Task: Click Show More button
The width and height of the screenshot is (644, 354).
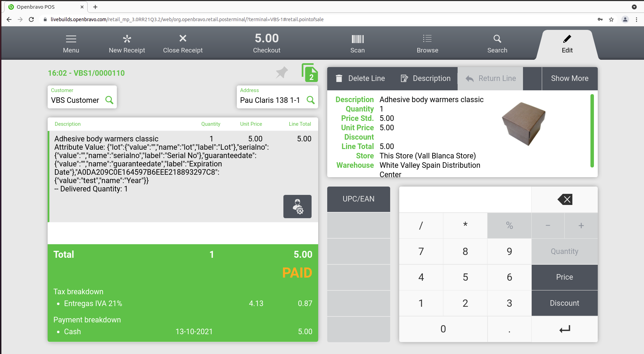Action: click(570, 79)
